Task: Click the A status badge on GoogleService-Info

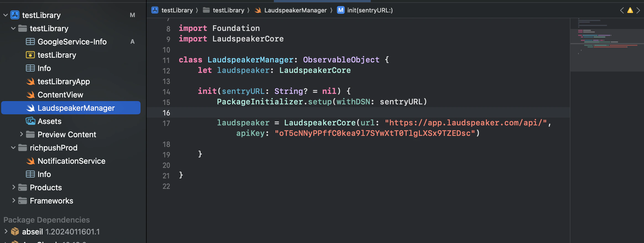Action: click(133, 42)
